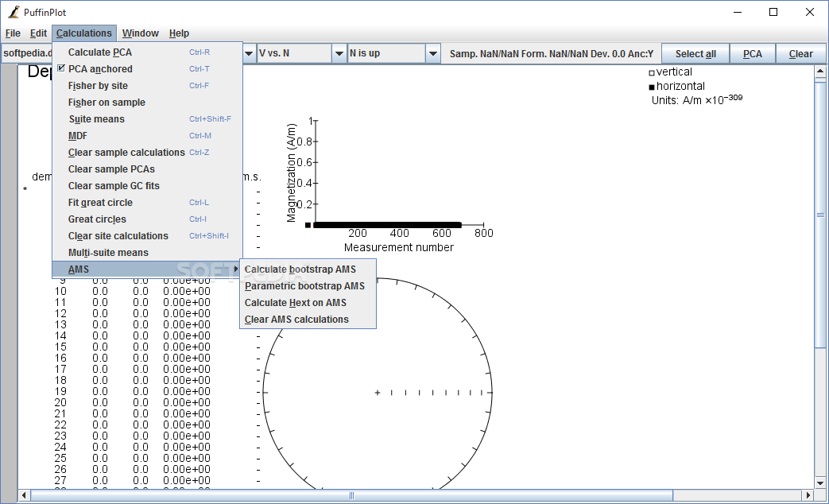Click the Select all button
The height and width of the screenshot is (504, 829).
click(x=695, y=54)
